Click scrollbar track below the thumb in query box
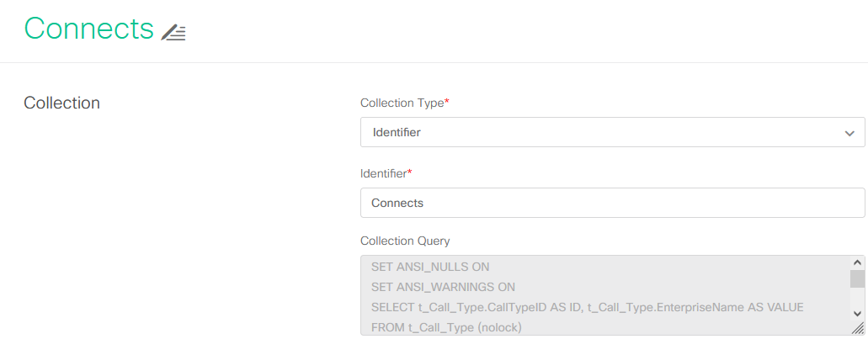Screen dimensions: 868x339 point(857,298)
